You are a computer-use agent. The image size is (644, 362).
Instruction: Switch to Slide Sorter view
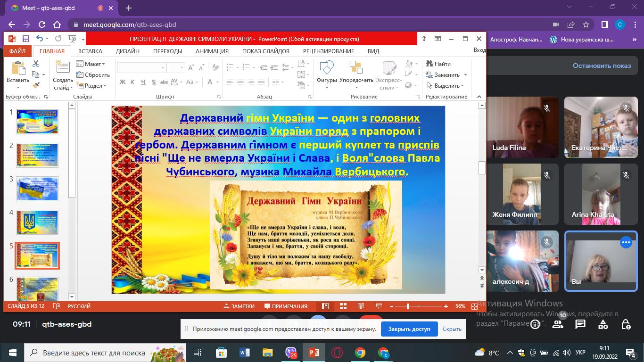click(x=343, y=306)
